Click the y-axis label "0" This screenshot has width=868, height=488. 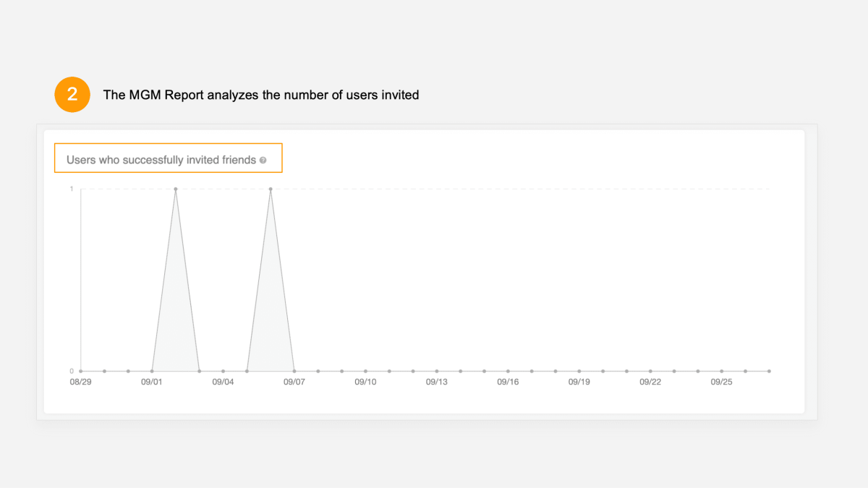click(x=72, y=371)
